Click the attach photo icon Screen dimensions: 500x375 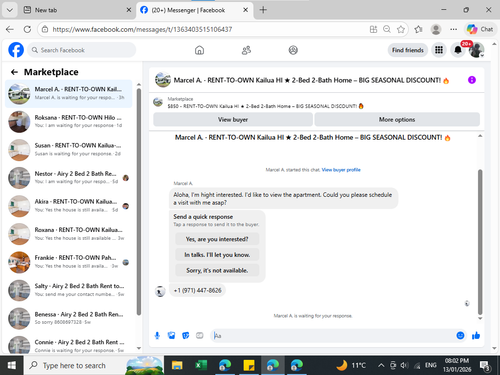tap(171, 336)
